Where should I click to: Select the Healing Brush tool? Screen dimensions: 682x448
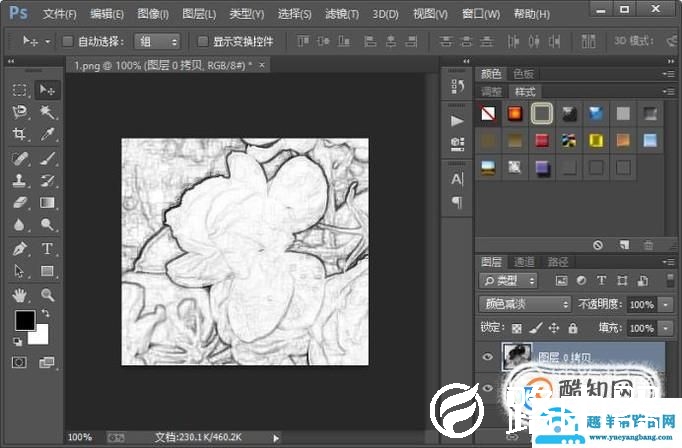click(x=20, y=159)
